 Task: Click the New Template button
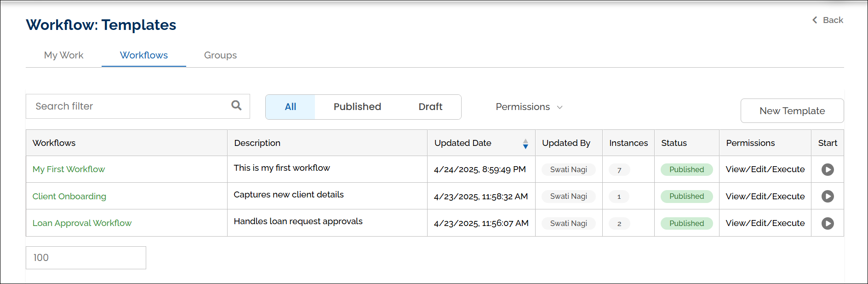(x=792, y=111)
